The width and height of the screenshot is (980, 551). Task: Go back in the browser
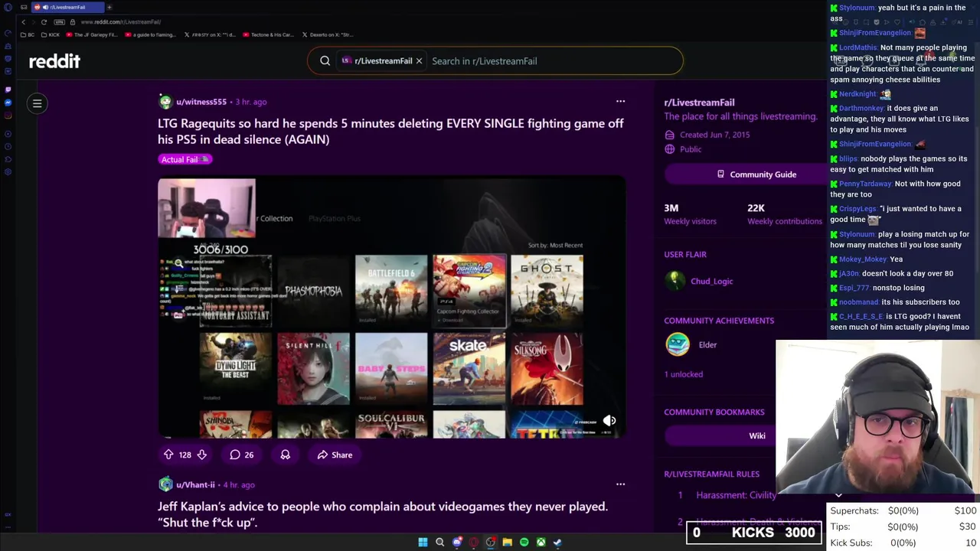tap(23, 21)
